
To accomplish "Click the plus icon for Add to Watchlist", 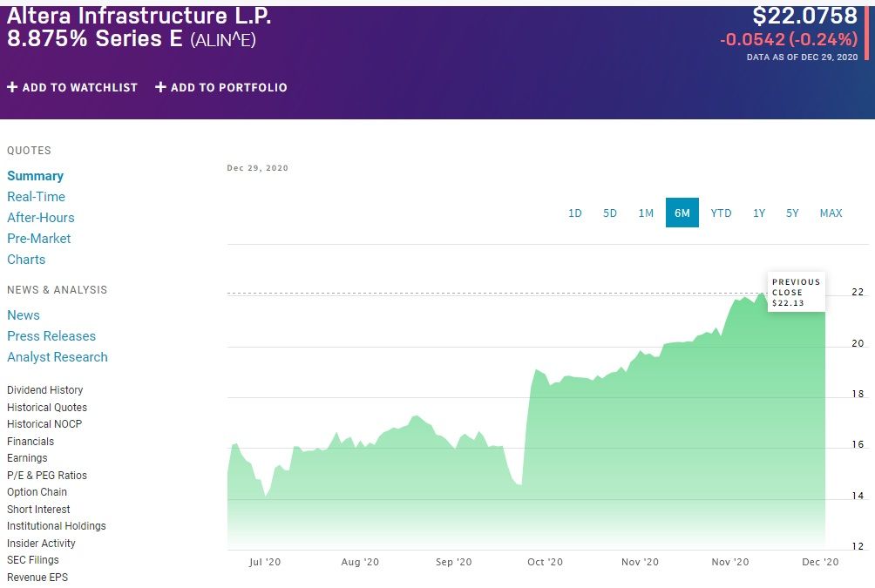I will coord(12,87).
